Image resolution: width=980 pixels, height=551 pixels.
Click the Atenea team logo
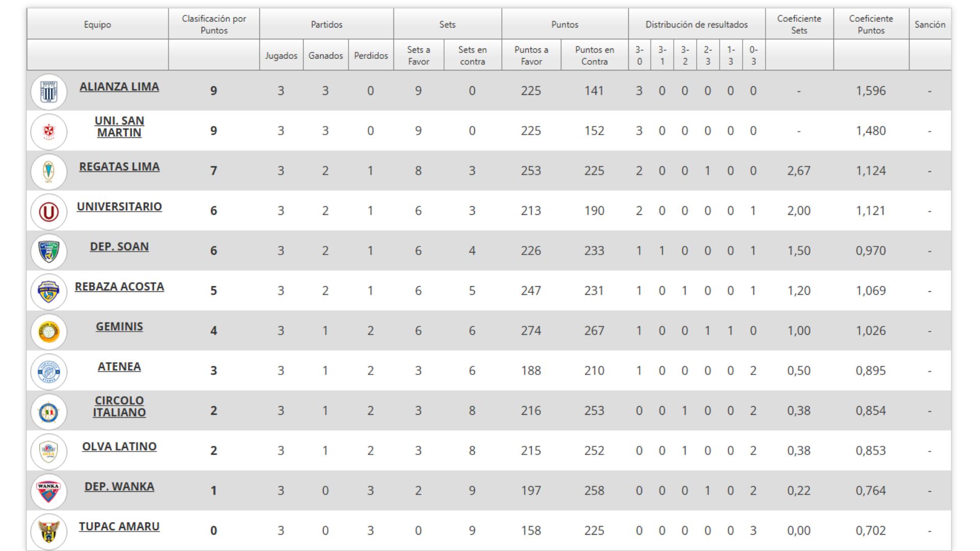(49, 371)
